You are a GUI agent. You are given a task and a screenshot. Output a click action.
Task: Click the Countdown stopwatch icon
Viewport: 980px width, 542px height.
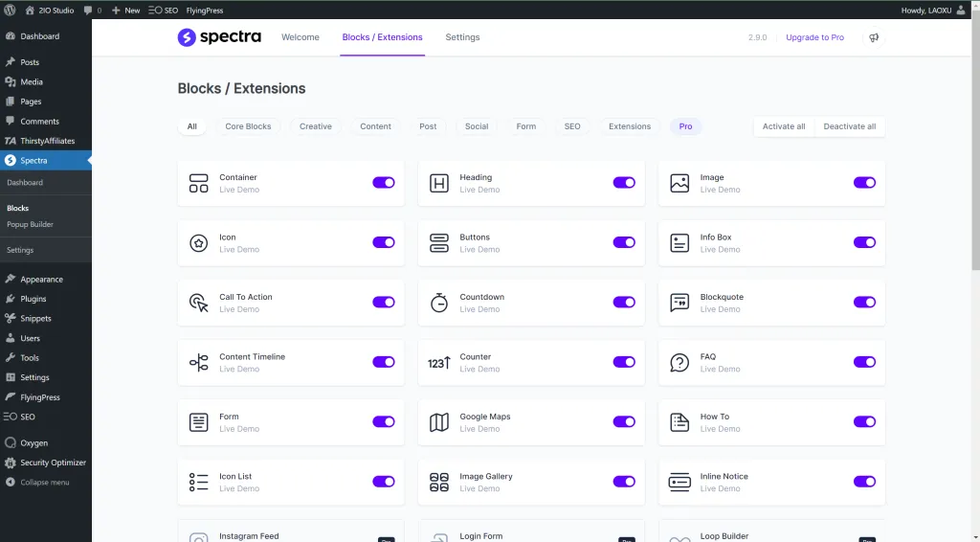tap(438, 303)
